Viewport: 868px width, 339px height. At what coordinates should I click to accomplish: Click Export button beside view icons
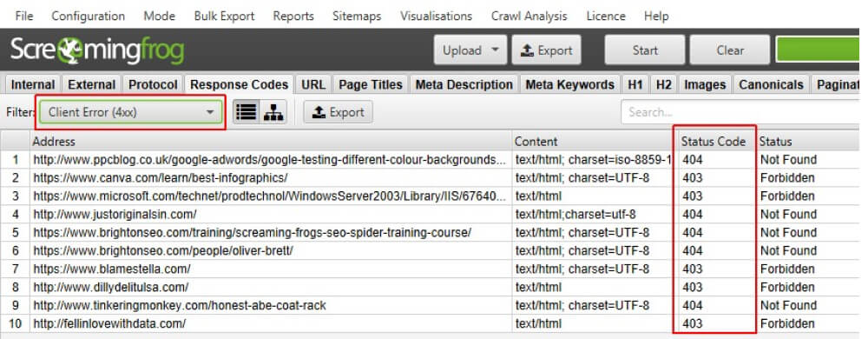coord(339,112)
